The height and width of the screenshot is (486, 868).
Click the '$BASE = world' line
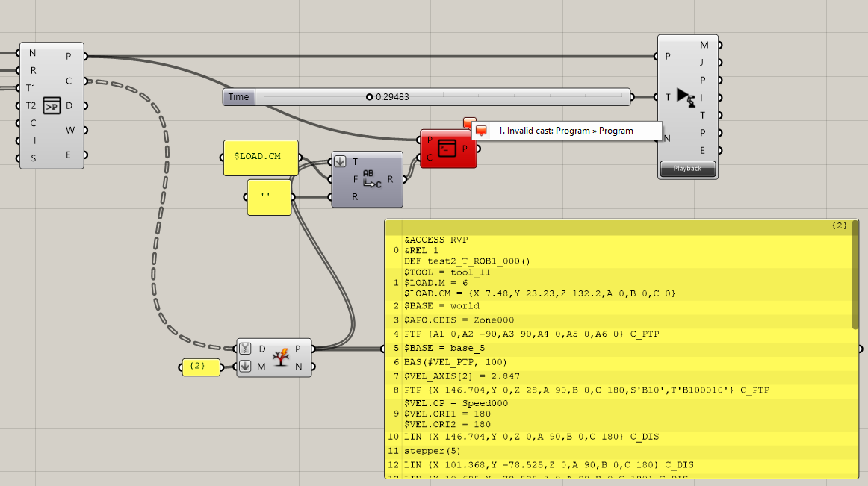tap(441, 306)
